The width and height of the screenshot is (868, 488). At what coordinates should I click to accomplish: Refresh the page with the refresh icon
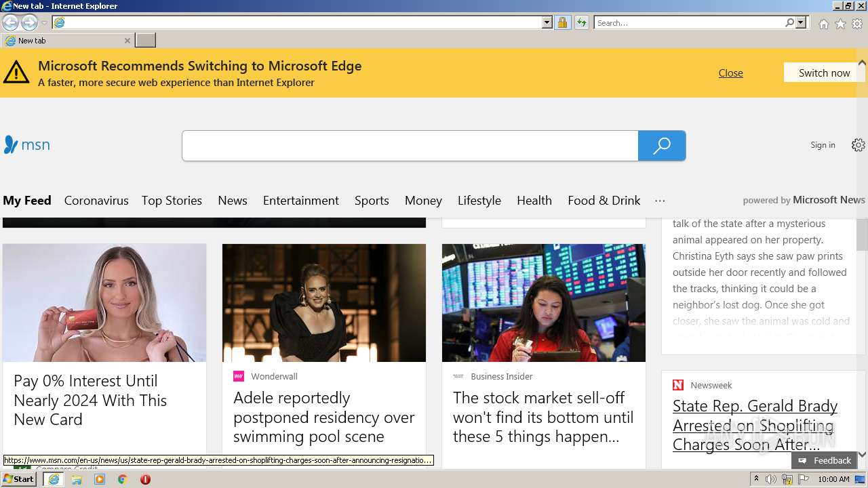[x=581, y=22]
